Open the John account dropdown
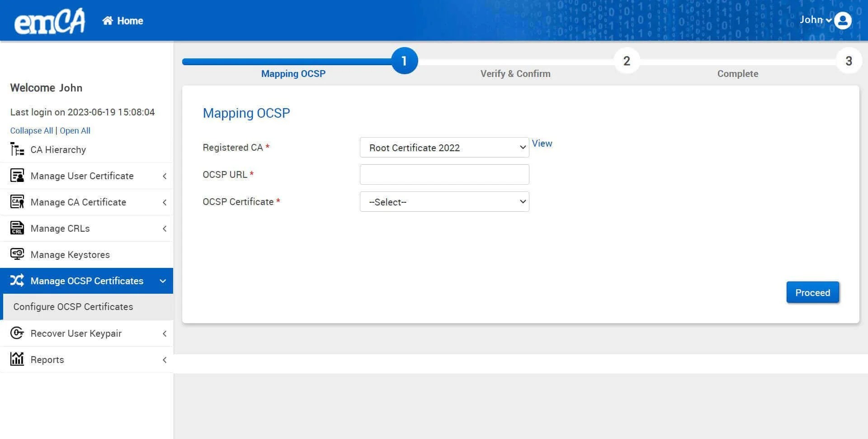868x439 pixels. [x=814, y=20]
